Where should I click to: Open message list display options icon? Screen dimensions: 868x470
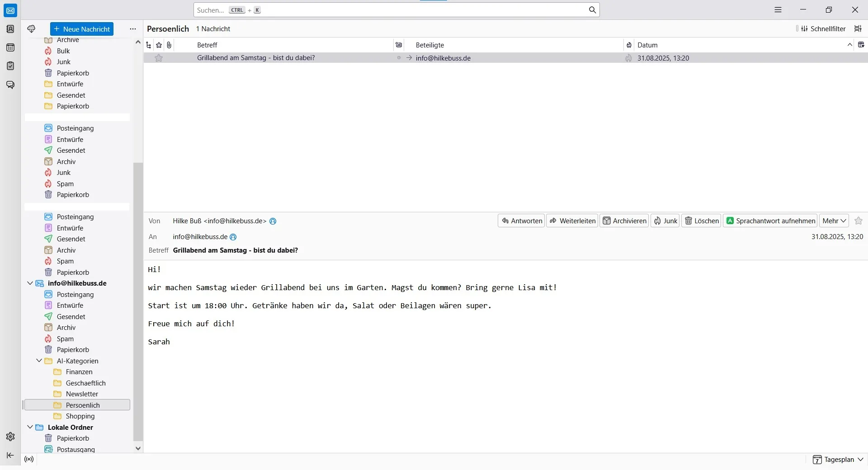pos(858,28)
